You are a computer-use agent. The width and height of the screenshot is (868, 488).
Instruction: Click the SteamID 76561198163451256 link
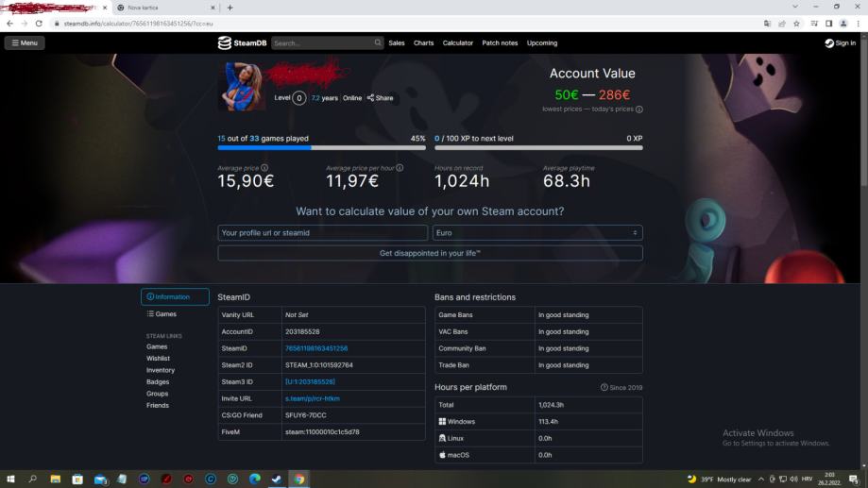coord(316,348)
